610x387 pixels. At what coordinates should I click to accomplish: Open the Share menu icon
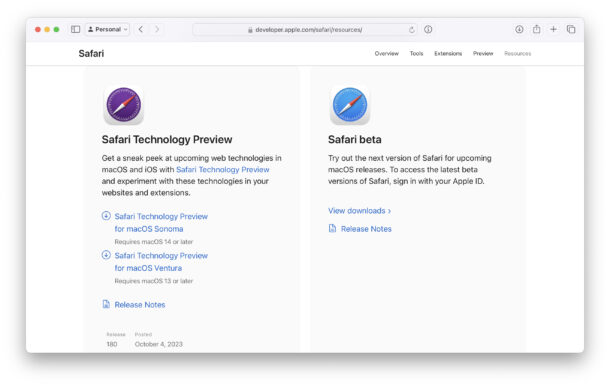point(536,29)
